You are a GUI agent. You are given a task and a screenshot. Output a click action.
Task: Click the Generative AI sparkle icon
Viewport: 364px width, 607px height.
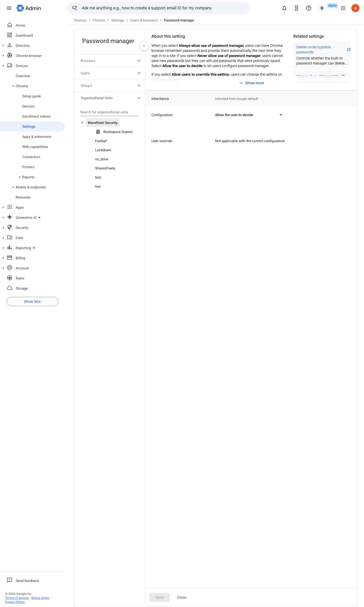10,217
